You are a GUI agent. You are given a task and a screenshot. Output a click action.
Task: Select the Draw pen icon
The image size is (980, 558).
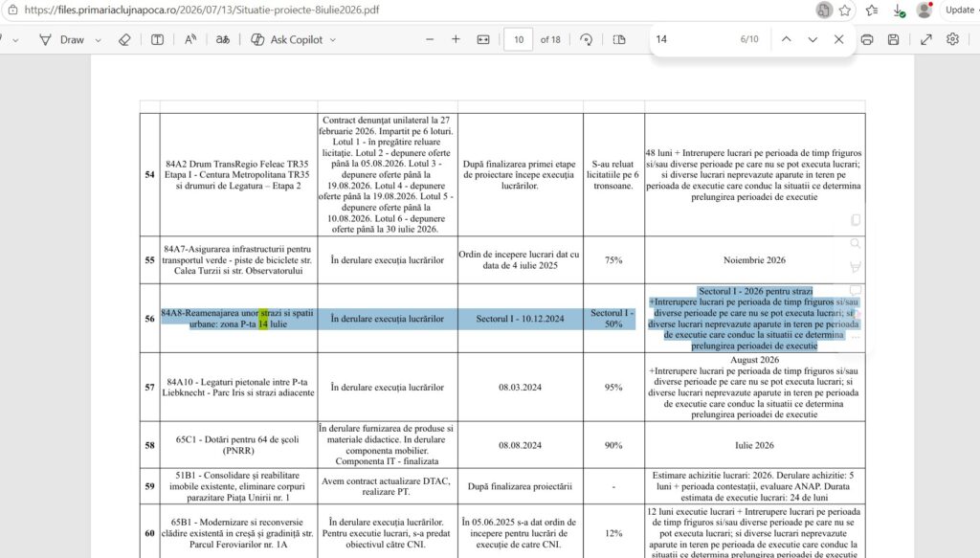point(45,40)
